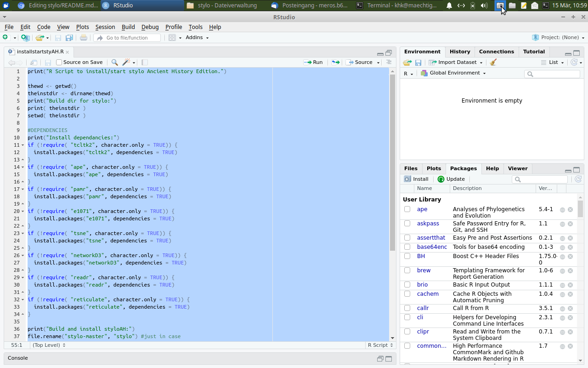
Task: Click the editor vertical scrollbar thumb
Action: pyautogui.click(x=392, y=162)
